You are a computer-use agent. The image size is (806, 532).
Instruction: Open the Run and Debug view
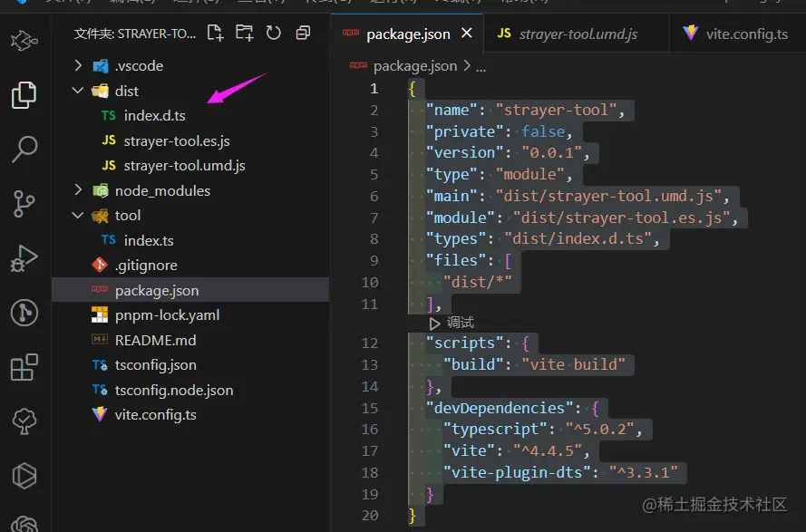point(24,258)
